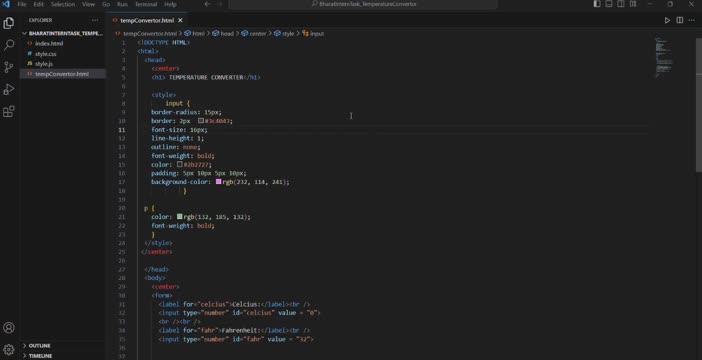Open the Selection menu
The height and width of the screenshot is (360, 702).
(x=63, y=4)
